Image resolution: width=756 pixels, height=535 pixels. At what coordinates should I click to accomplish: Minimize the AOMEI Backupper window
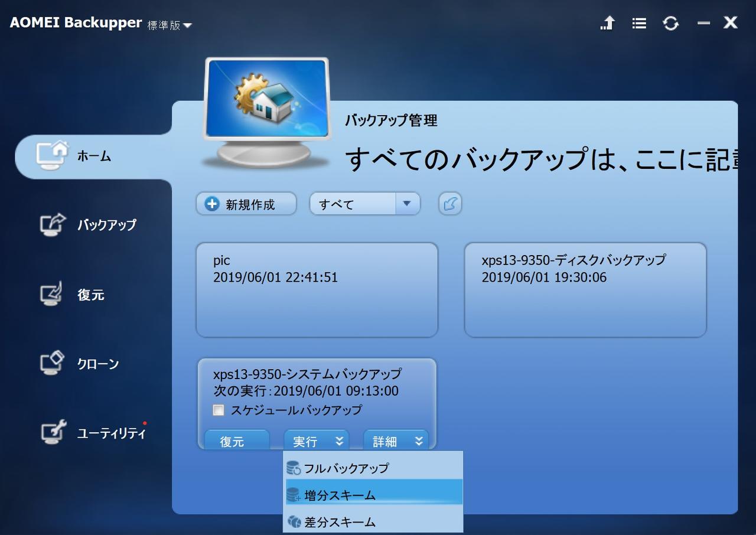tap(703, 23)
